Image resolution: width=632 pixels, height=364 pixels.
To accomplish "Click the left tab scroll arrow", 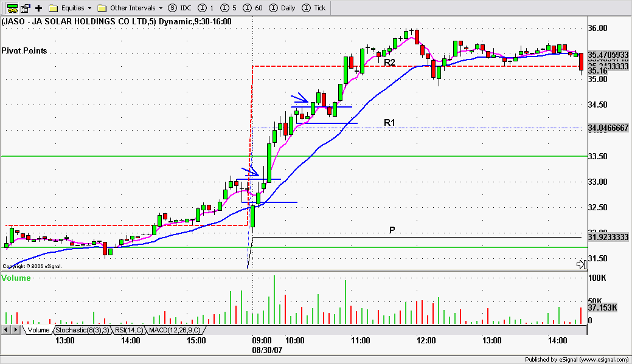I will pos(5,330).
